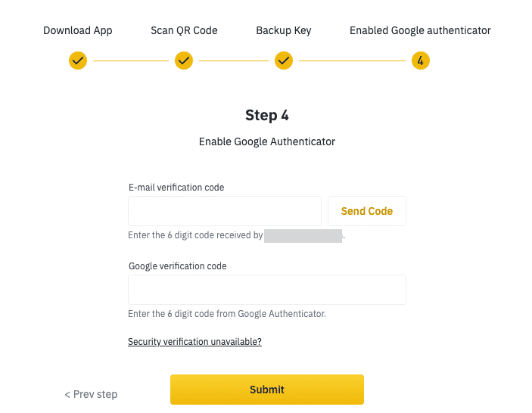Image resolution: width=532 pixels, height=413 pixels.
Task: Click the Backup Key checkmark icon
Action: pos(284,61)
